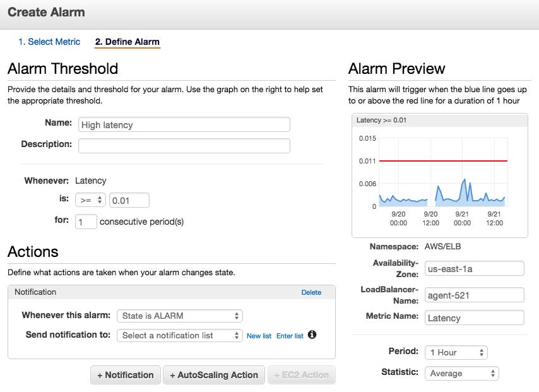Click the notification info icon

coord(312,335)
